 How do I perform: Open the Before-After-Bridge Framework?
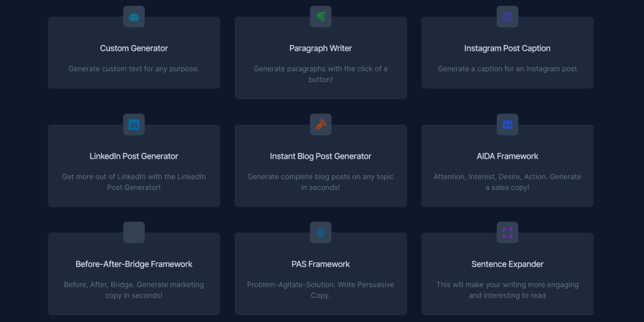134,274
